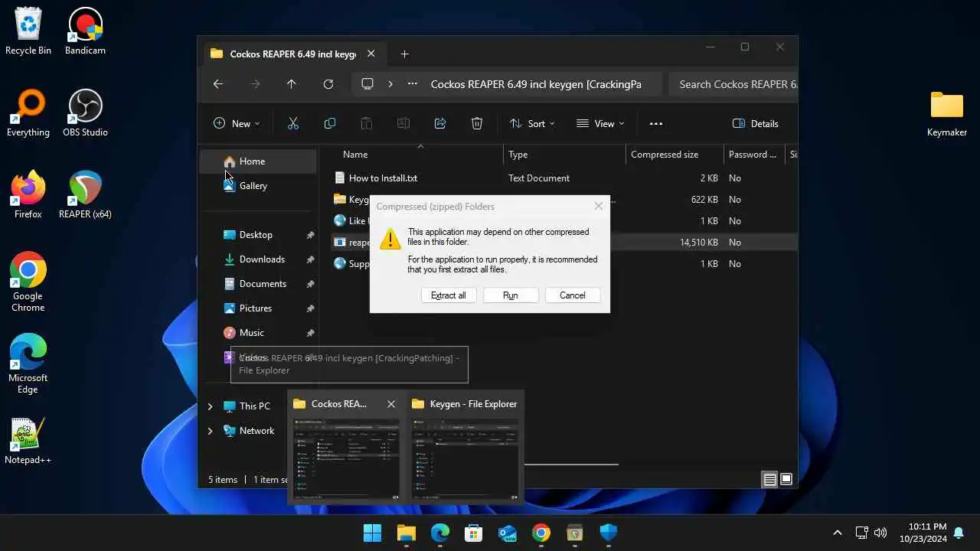Go to Home in the navigation pane
This screenshot has height=551, width=980.
pos(257,161)
